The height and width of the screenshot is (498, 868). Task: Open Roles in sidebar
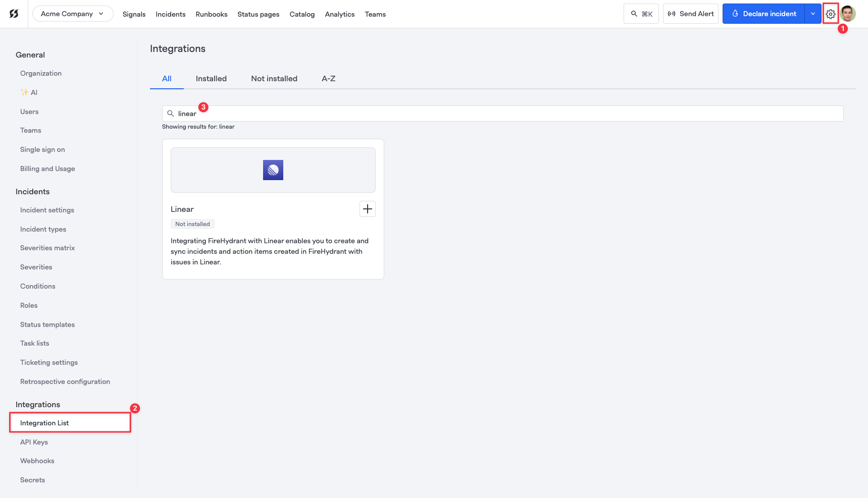pos(29,305)
